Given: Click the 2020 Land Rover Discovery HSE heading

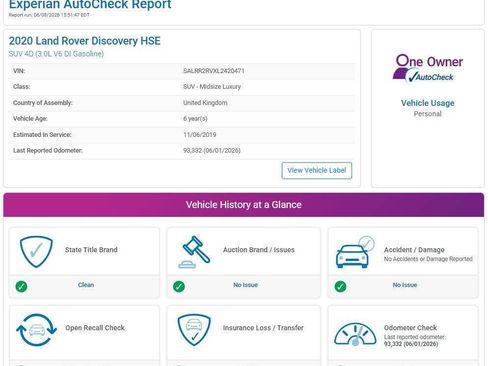Looking at the screenshot, I should (x=85, y=41).
